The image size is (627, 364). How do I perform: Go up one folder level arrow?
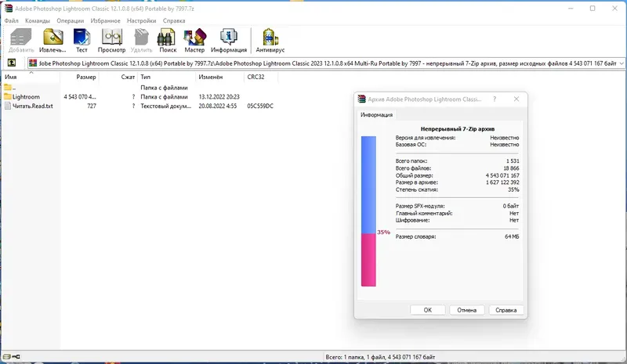[x=12, y=63]
